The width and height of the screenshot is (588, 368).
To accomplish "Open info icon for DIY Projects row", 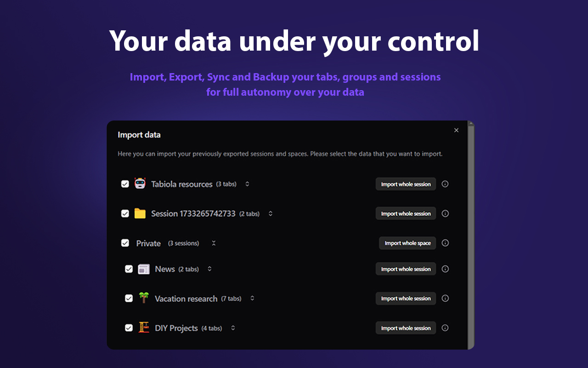I will pyautogui.click(x=445, y=328).
